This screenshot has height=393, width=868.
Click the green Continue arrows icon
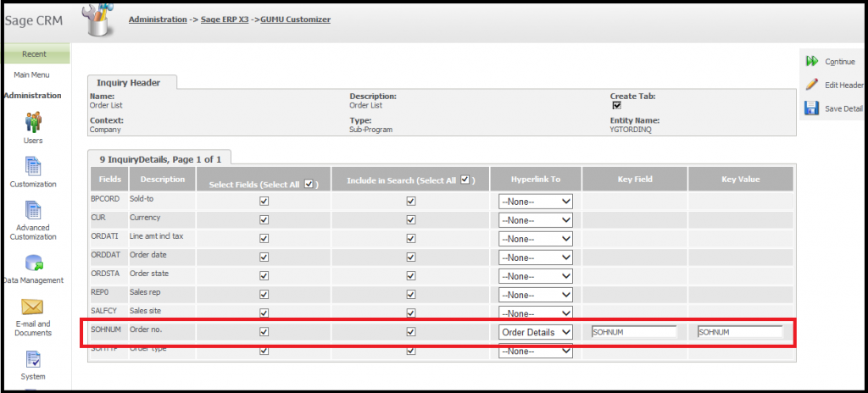(x=812, y=62)
